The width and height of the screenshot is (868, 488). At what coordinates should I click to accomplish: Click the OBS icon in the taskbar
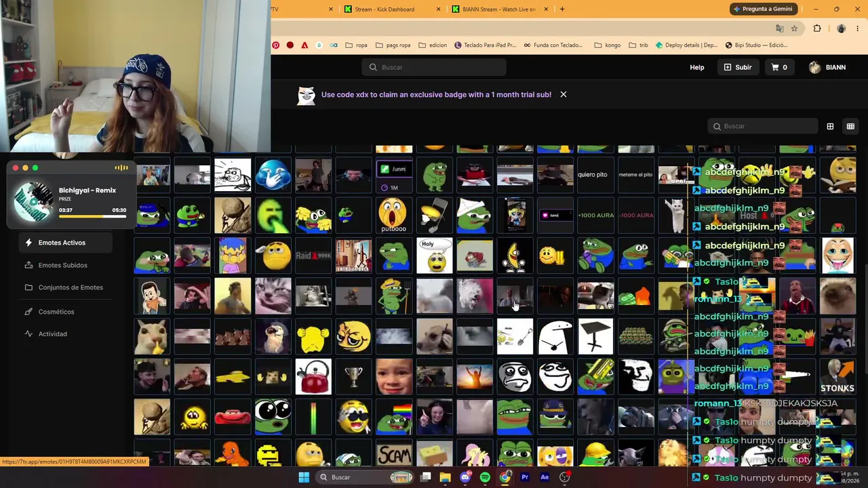(564, 477)
